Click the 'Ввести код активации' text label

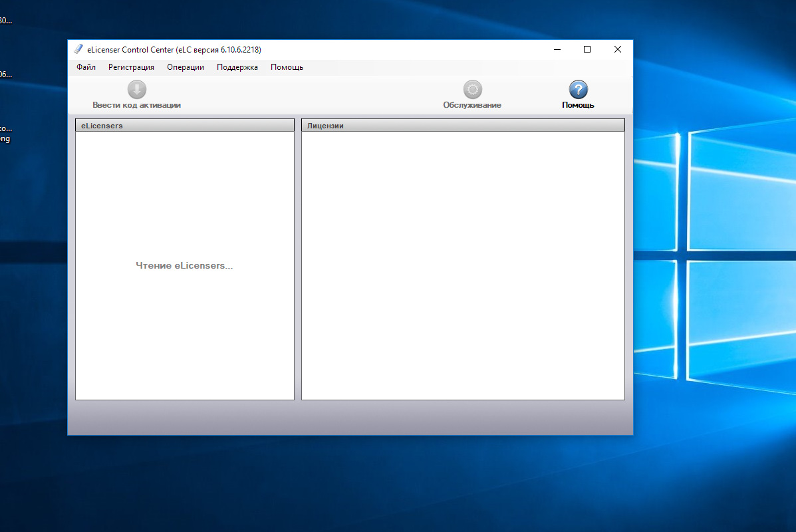(x=136, y=105)
